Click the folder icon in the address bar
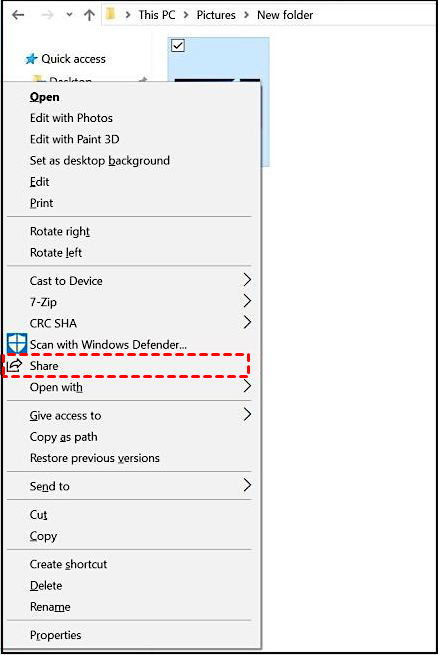 [x=111, y=15]
